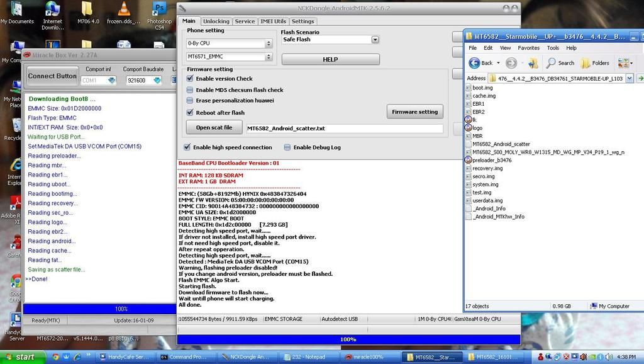Switch to the IMEI Utils tab

tap(273, 21)
